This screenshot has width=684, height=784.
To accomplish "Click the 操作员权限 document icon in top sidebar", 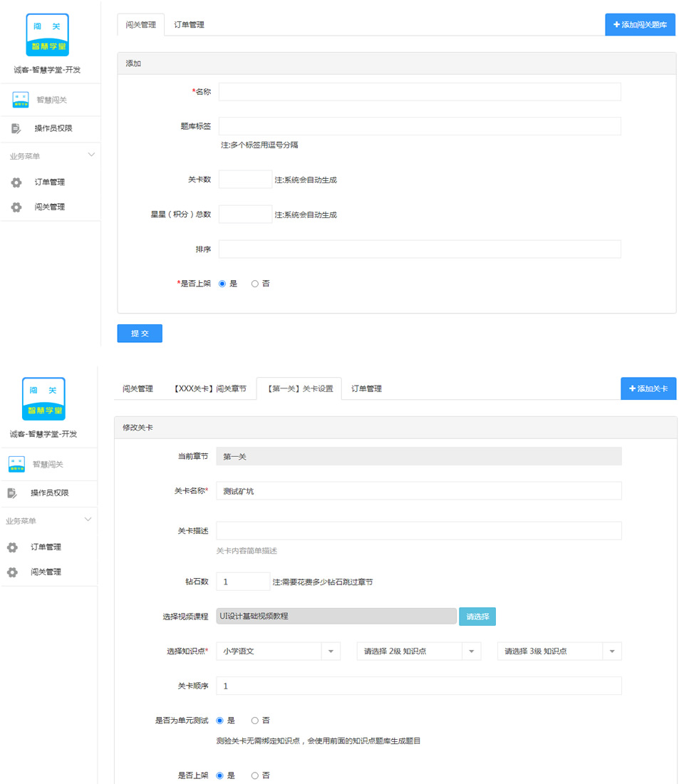I will (x=16, y=128).
